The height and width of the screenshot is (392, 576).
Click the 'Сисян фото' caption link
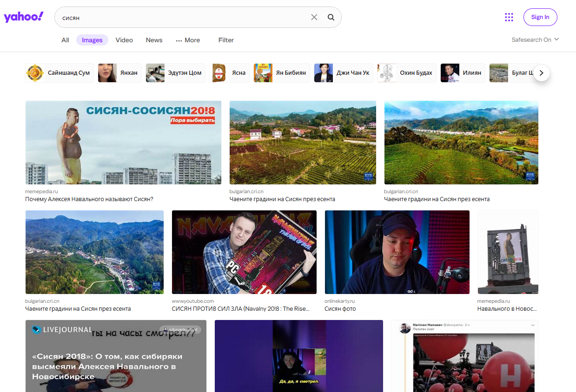coord(340,308)
